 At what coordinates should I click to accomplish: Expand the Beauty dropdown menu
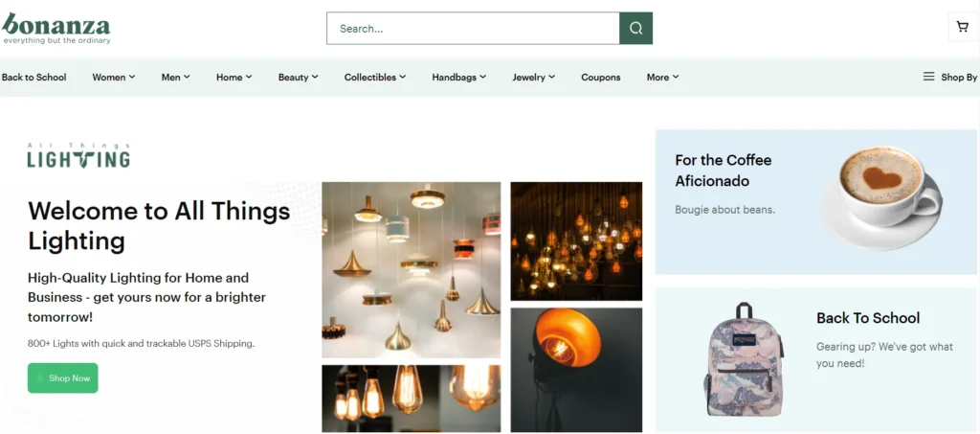point(298,78)
